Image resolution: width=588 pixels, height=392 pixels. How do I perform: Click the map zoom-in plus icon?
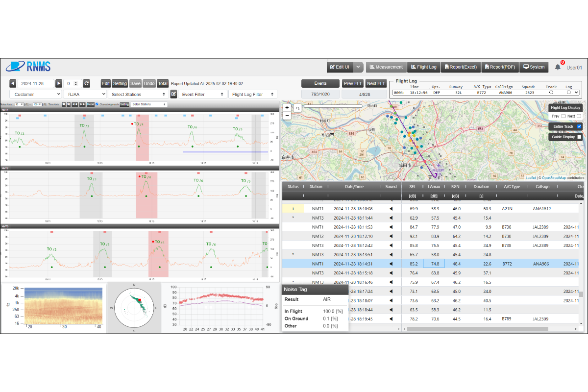coord(287,107)
